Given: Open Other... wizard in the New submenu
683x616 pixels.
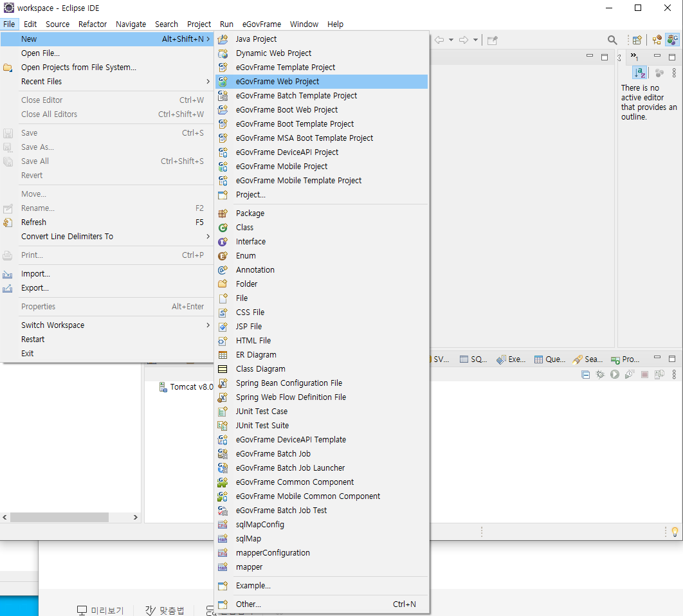Looking at the screenshot, I should (x=322, y=604).
